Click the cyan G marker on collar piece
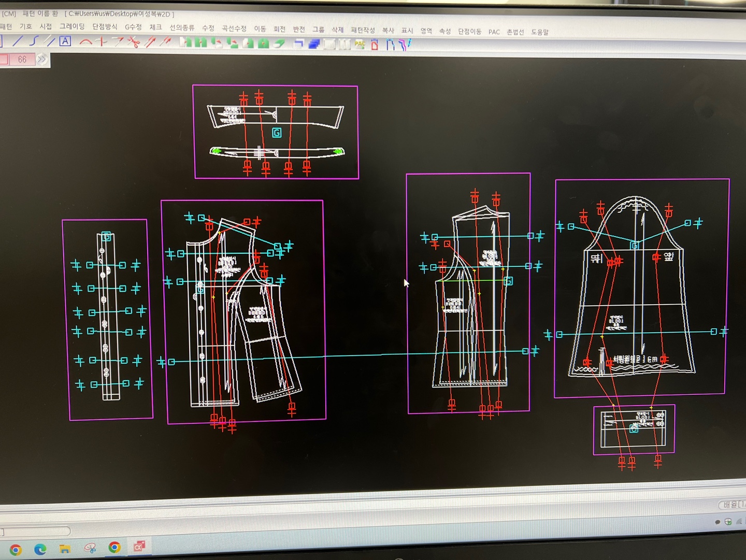This screenshot has height=560, width=746. pyautogui.click(x=277, y=133)
